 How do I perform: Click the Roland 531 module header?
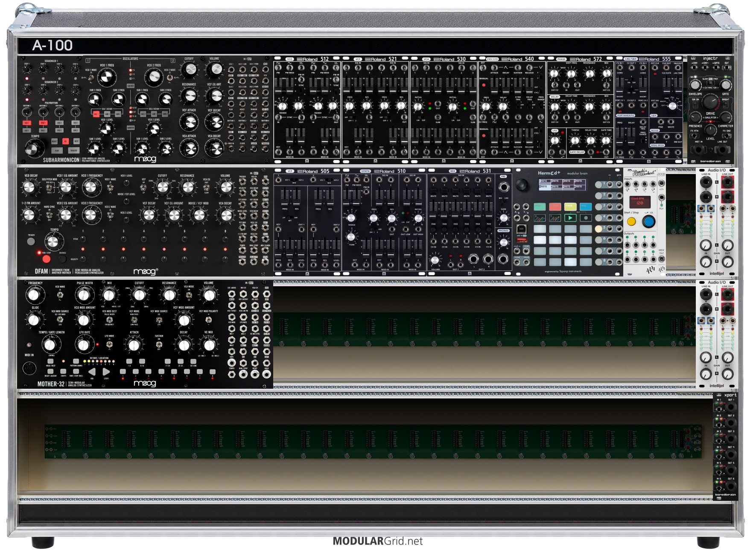(470, 171)
